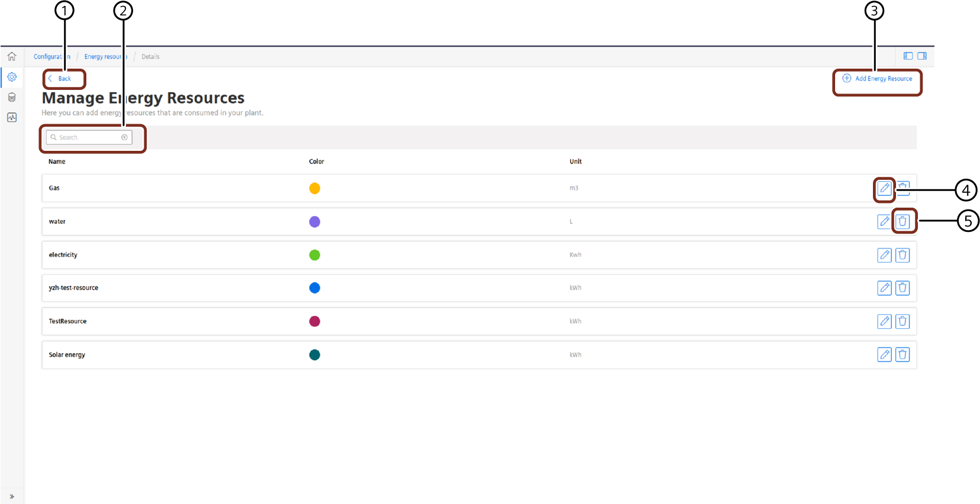
Task: Toggle the left panel layout icon
Action: click(x=908, y=56)
